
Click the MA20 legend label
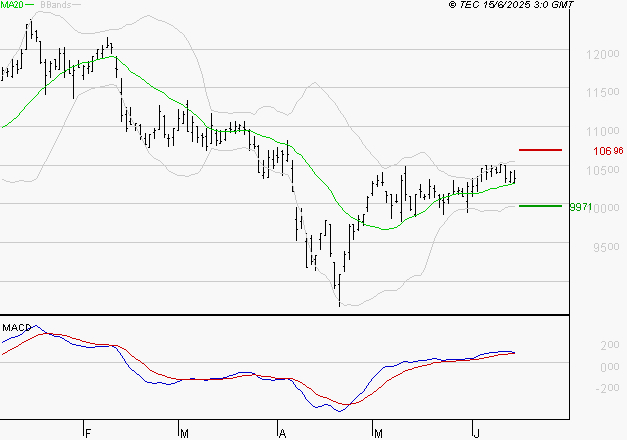coord(12,5)
